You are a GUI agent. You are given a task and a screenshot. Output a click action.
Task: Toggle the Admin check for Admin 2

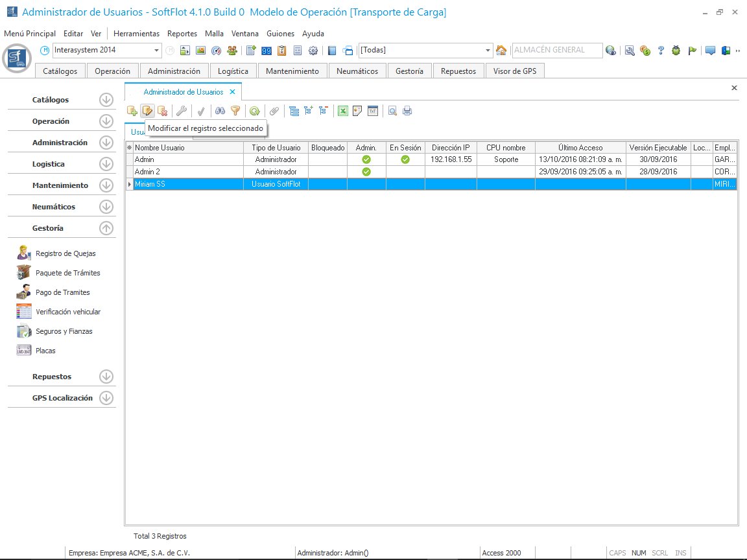[366, 172]
